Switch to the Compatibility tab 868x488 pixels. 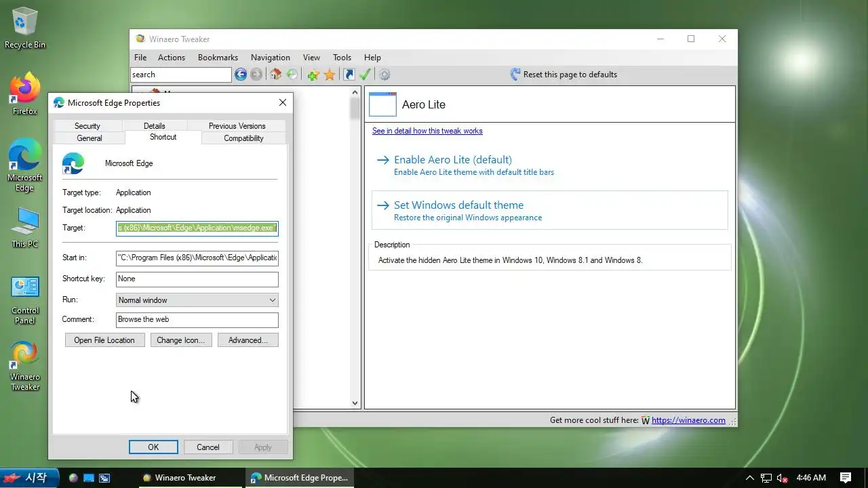(243, 138)
